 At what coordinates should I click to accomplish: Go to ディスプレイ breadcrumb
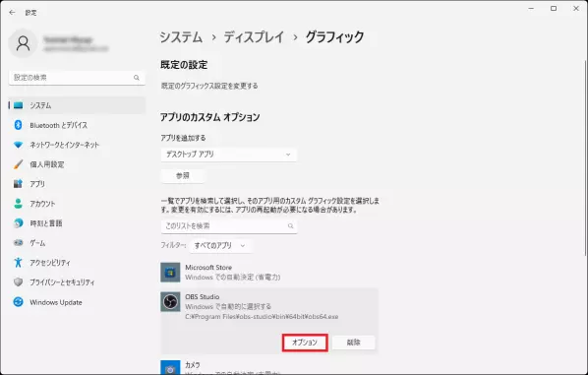[x=255, y=37]
